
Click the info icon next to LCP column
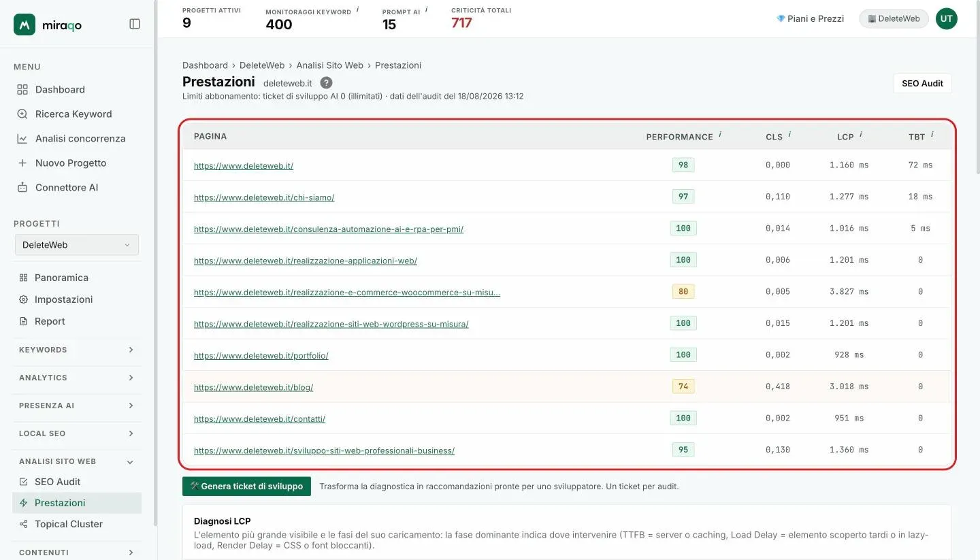coord(861,135)
